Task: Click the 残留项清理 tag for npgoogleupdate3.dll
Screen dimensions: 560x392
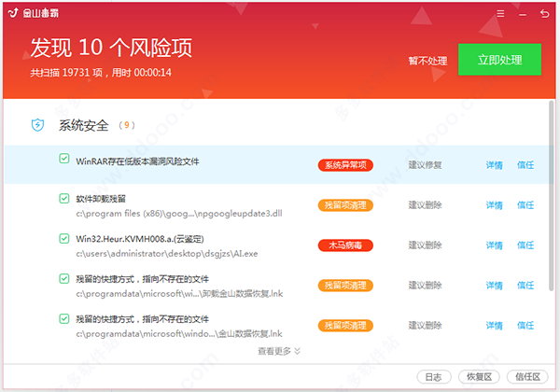Action: (x=345, y=205)
